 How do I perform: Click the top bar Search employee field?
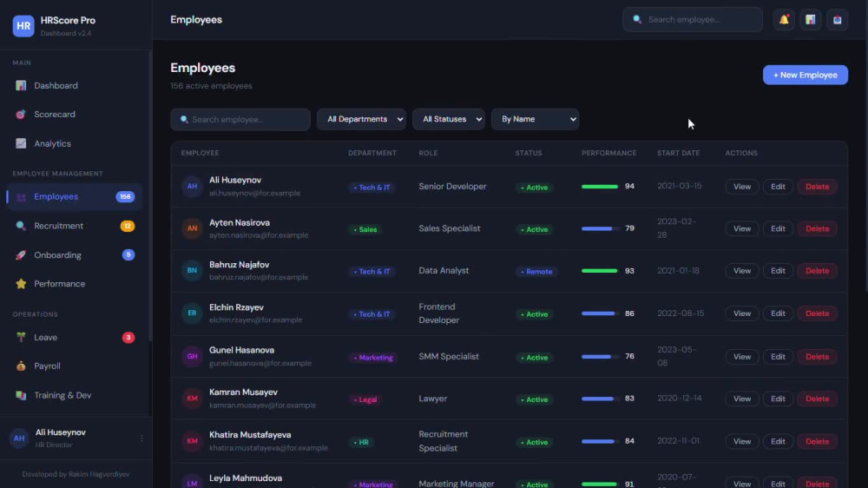tap(693, 19)
